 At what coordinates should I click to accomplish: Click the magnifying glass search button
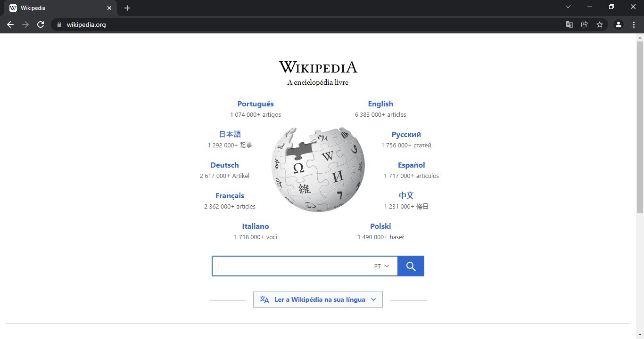tap(411, 266)
